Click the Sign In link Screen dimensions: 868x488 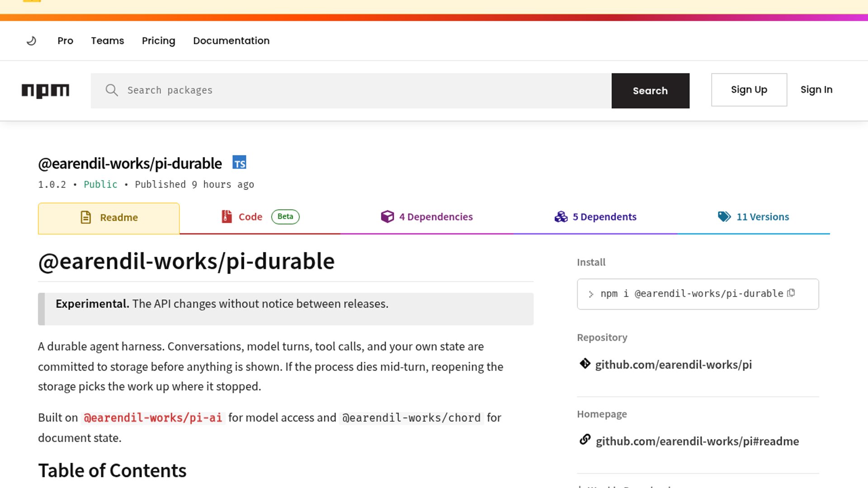[x=816, y=90]
